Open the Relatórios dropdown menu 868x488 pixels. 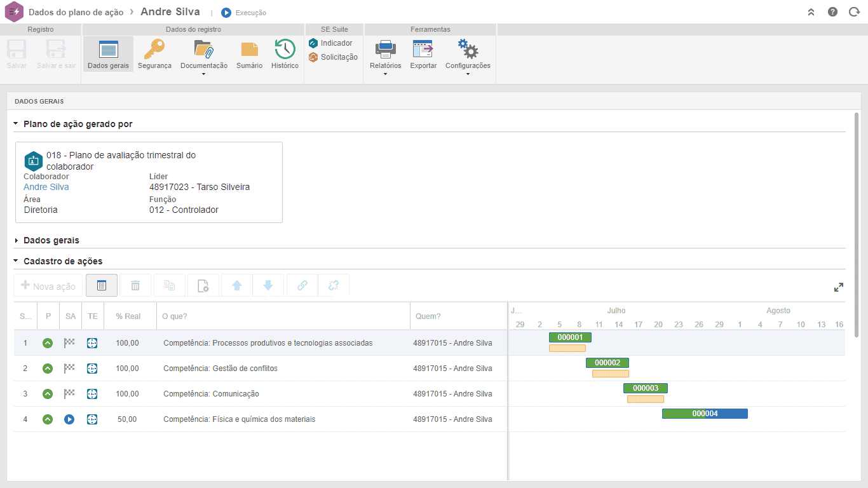tap(386, 57)
